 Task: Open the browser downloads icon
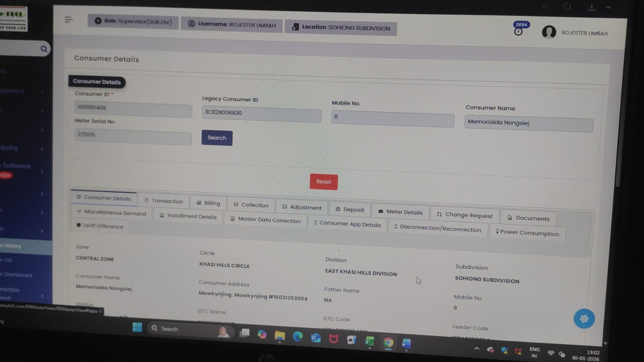click(x=591, y=7)
